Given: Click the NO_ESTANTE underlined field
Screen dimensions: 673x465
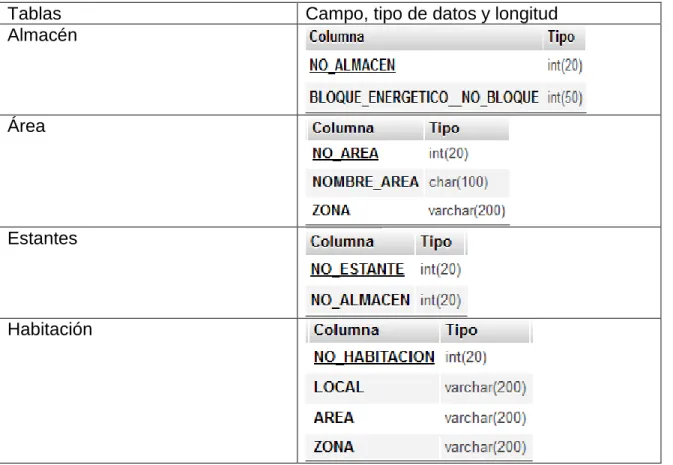Looking at the screenshot, I should 357,269.
